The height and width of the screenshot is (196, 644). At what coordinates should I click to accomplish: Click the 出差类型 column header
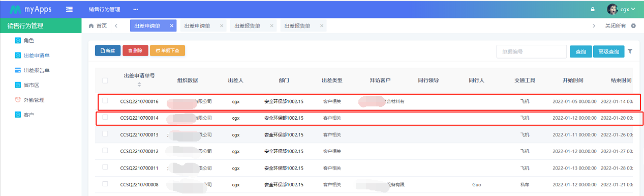332,80
